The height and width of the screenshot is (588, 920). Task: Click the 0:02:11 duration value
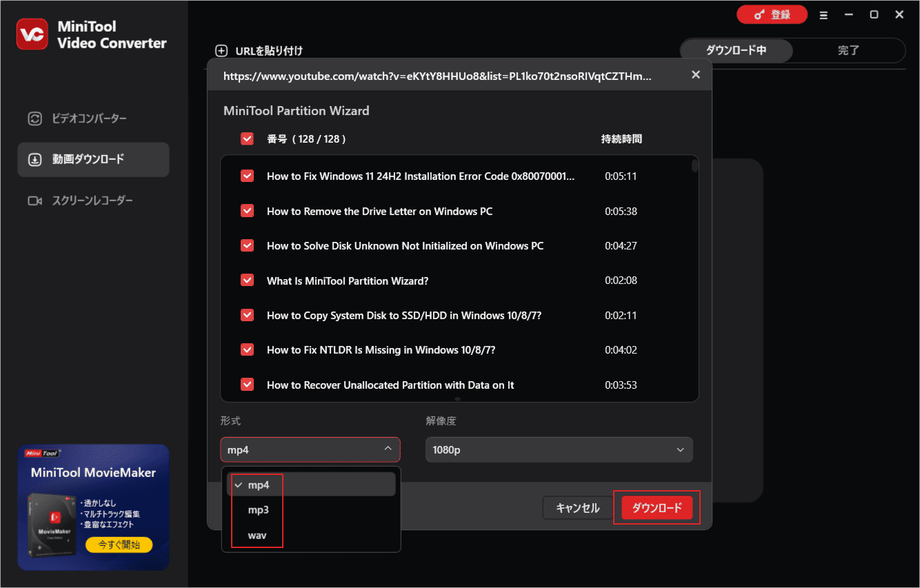coord(621,316)
